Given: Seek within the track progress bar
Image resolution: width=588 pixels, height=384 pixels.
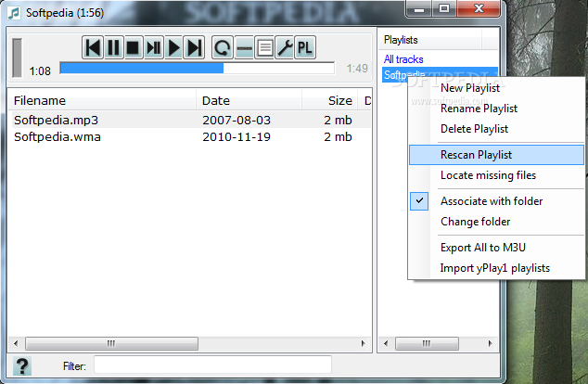Looking at the screenshot, I should [198, 69].
